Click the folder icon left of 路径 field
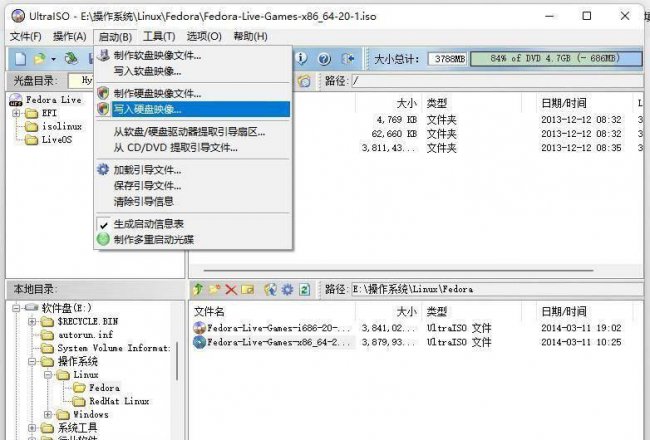This screenshot has height=440, width=650. (x=304, y=81)
